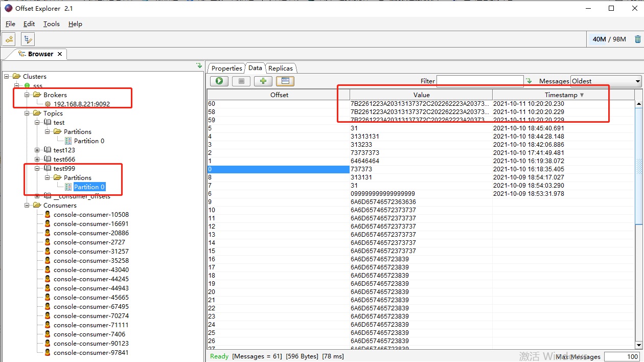Collapse the test999 topic node
The height and width of the screenshot is (362, 644).
pyautogui.click(x=37, y=168)
